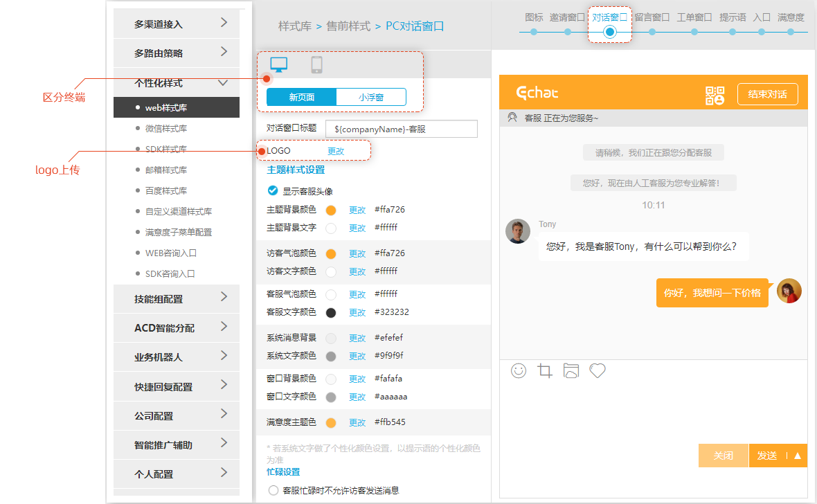Open the send options arrow next to 发送
This screenshot has width=817, height=504.
[x=797, y=456]
